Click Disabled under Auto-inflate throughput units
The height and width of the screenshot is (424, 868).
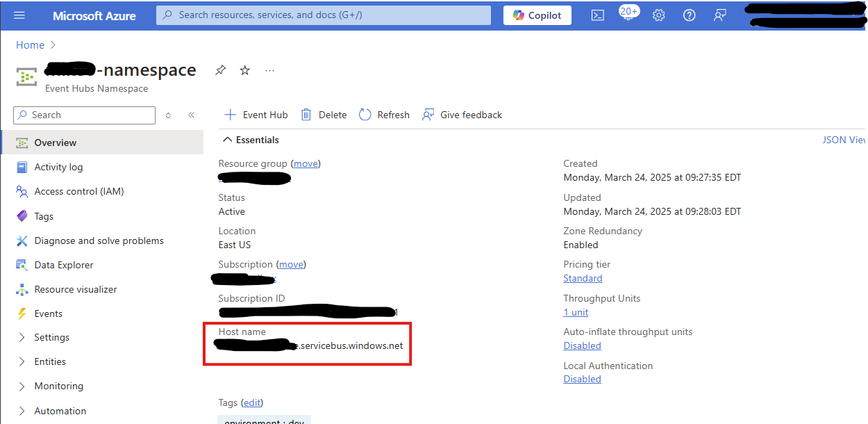[582, 345]
